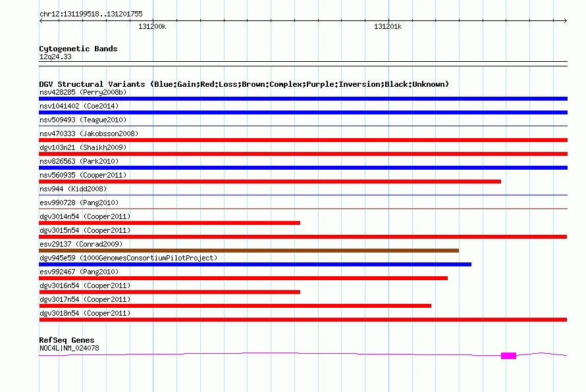Click the dgv945e59 1000GenomesConsortiumPilotProject label

[128, 258]
